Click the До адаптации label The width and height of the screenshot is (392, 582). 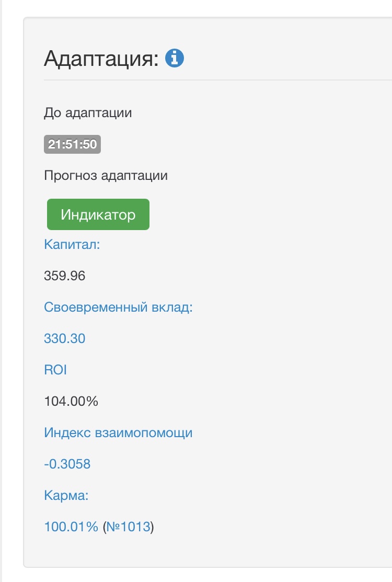(x=87, y=112)
